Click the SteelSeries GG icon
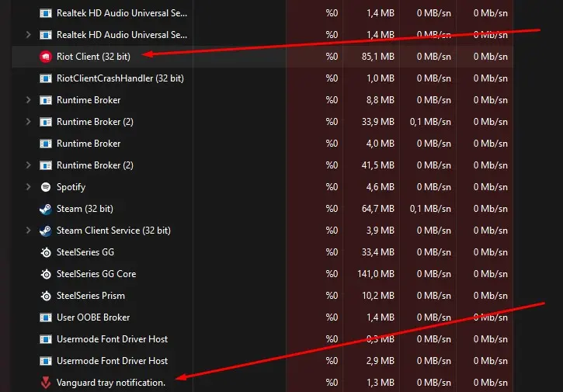563x392 pixels. (x=45, y=252)
